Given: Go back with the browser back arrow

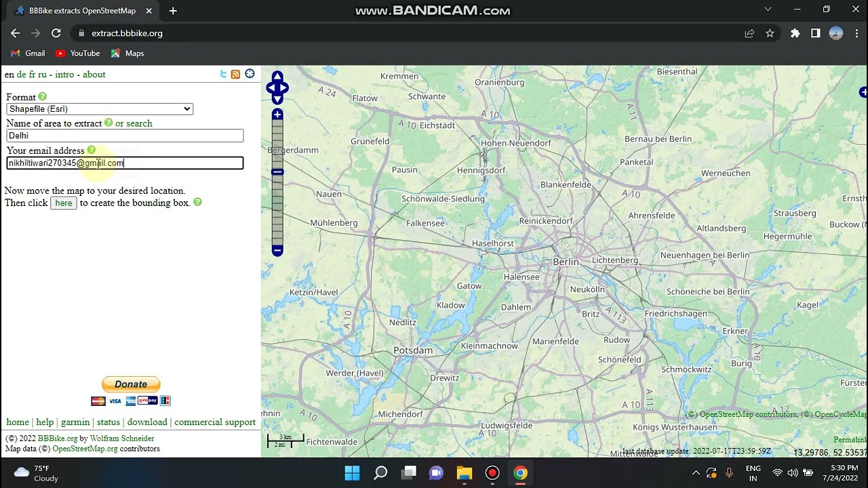Looking at the screenshot, I should click(16, 33).
